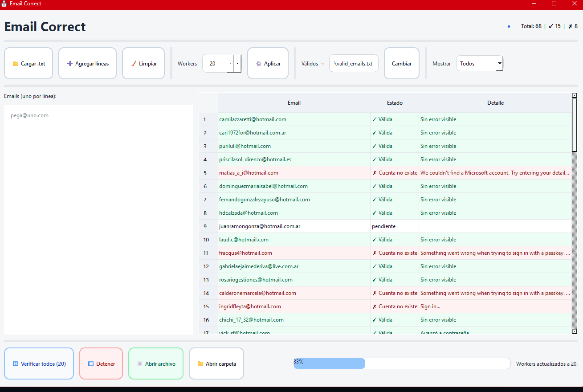Click the Detalle column header
Viewport: 583px width, 392px height.
pyautogui.click(x=495, y=103)
